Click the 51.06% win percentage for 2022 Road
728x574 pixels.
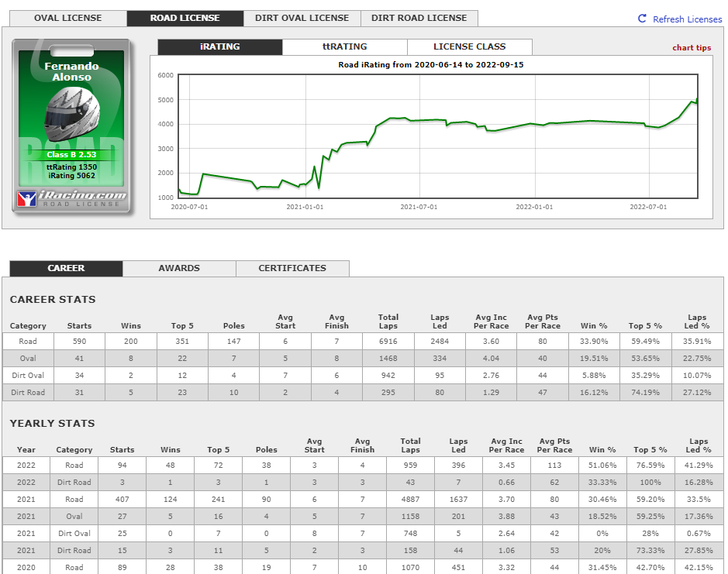602,466
